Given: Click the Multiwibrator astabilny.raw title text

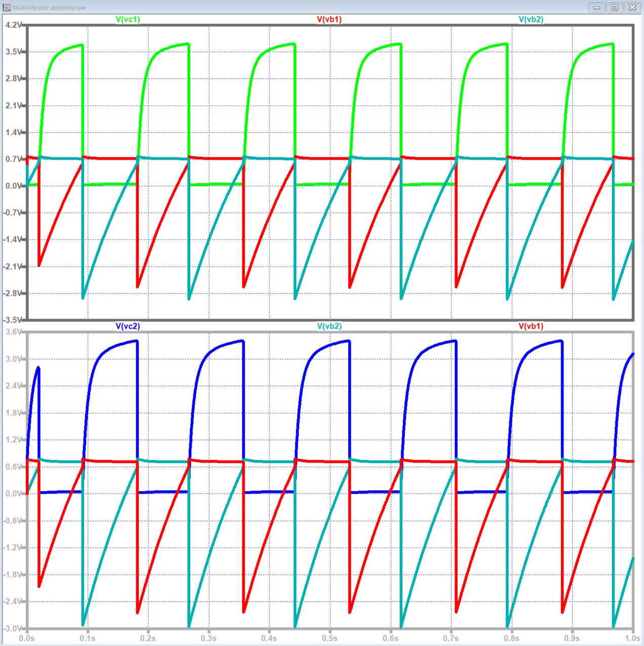Looking at the screenshot, I should pos(49,8).
